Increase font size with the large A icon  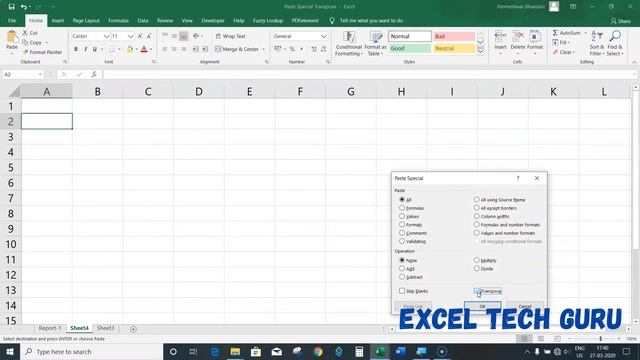coord(140,36)
